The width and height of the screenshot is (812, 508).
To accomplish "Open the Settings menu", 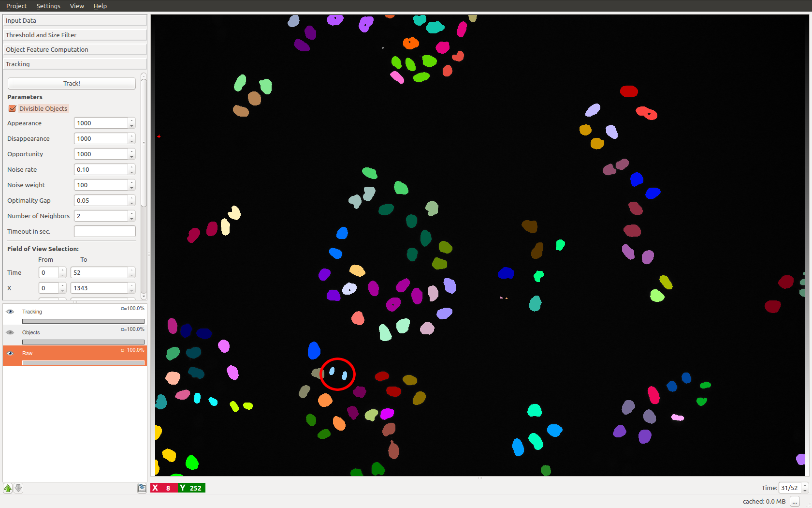I will (x=48, y=6).
